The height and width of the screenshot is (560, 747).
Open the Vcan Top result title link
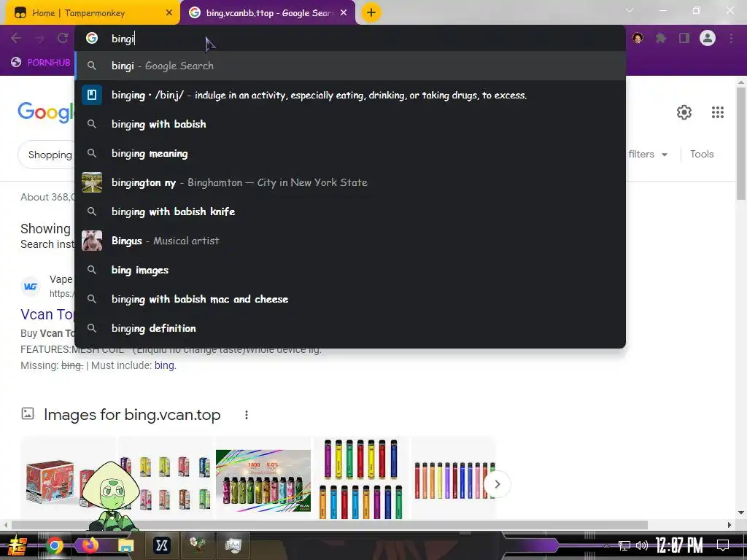tap(47, 314)
